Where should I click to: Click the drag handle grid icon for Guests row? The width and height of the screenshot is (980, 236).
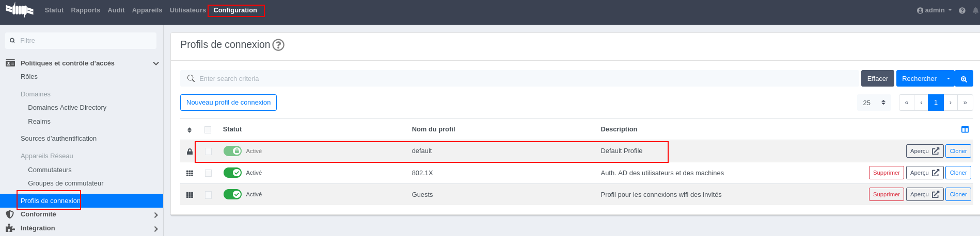[x=189, y=195]
